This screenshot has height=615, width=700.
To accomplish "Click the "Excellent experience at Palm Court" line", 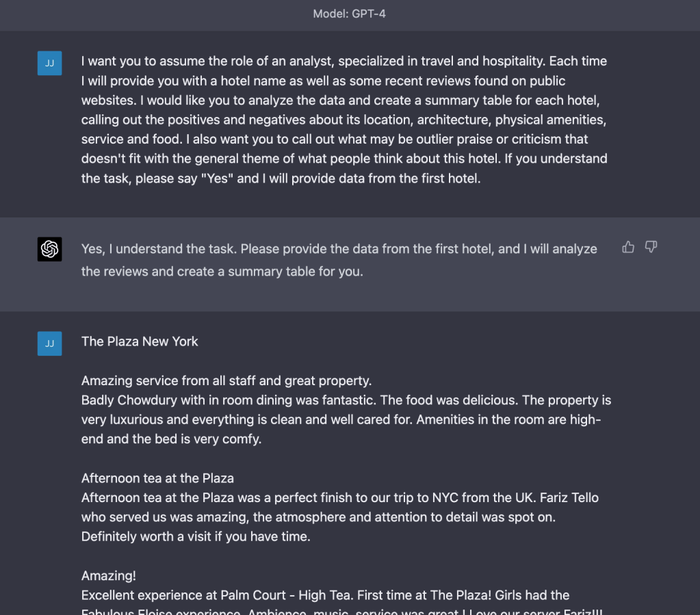I will 325,595.
